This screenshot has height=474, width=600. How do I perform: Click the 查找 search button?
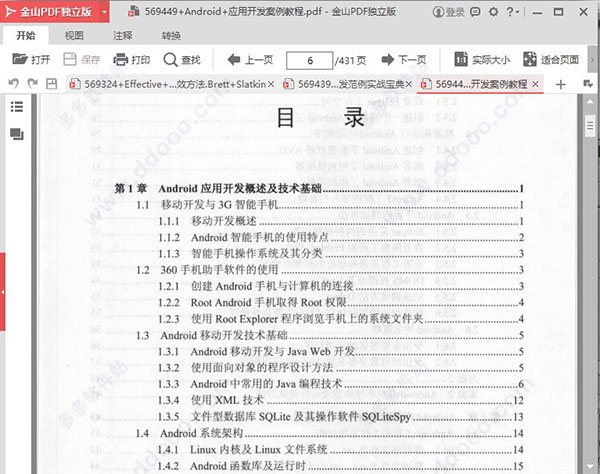tap(182, 60)
